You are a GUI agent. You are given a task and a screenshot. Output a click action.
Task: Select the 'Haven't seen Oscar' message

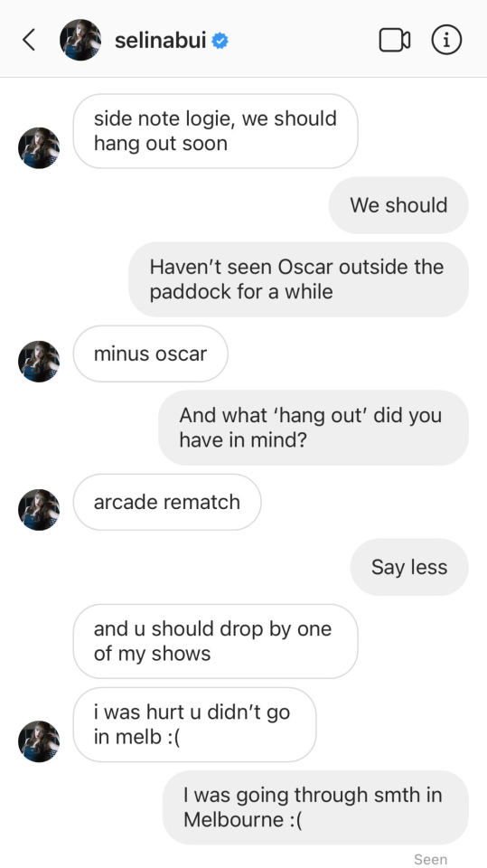(299, 279)
